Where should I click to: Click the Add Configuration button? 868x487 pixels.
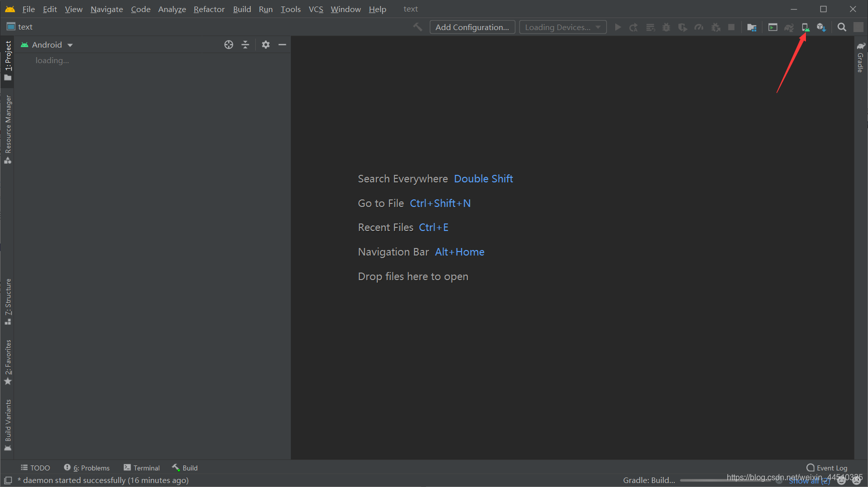[472, 27]
